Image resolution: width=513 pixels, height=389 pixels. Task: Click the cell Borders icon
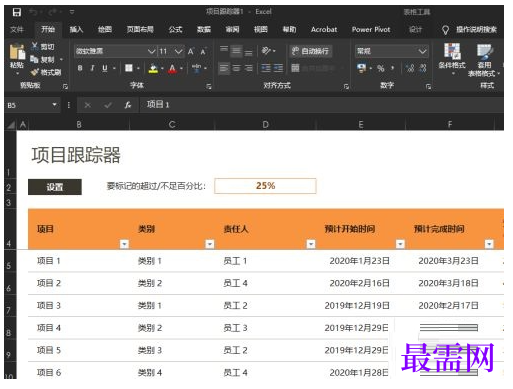[129, 68]
